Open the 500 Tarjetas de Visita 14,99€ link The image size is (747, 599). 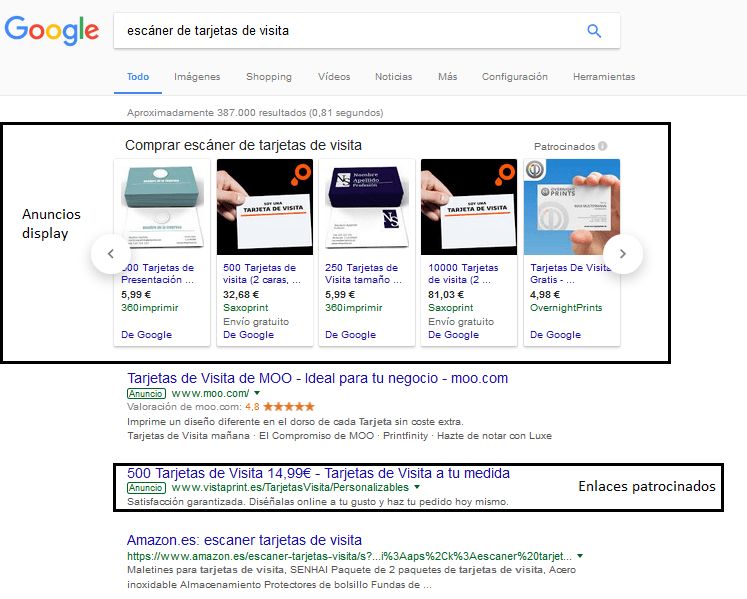pos(318,472)
